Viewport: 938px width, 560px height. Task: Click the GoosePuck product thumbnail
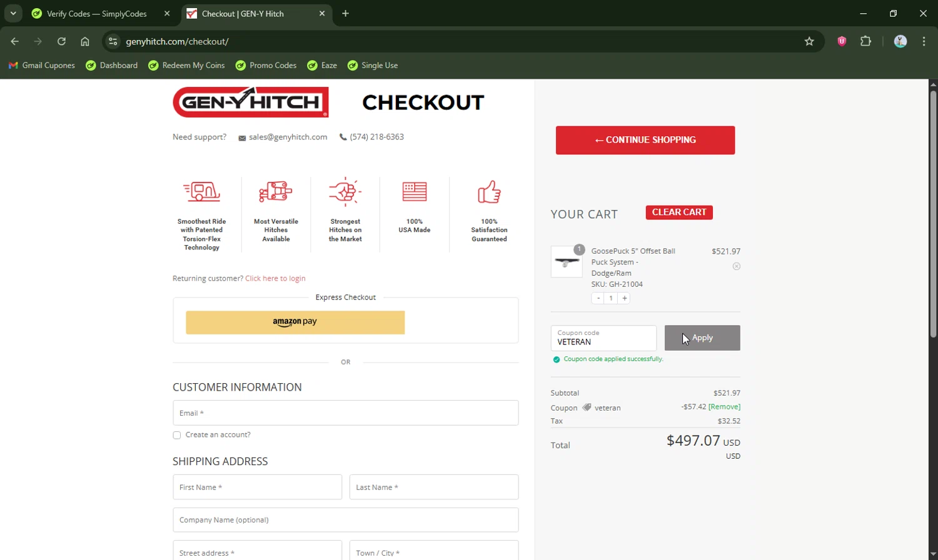coord(567,262)
